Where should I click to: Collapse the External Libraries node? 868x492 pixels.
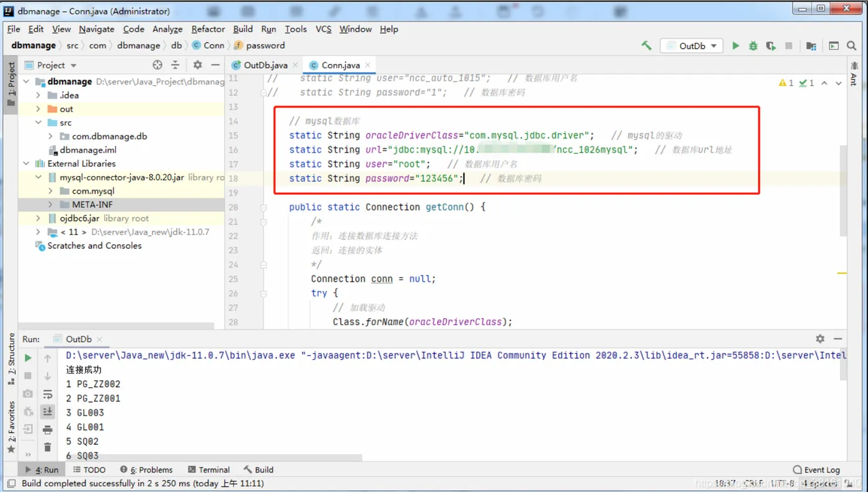pos(26,163)
